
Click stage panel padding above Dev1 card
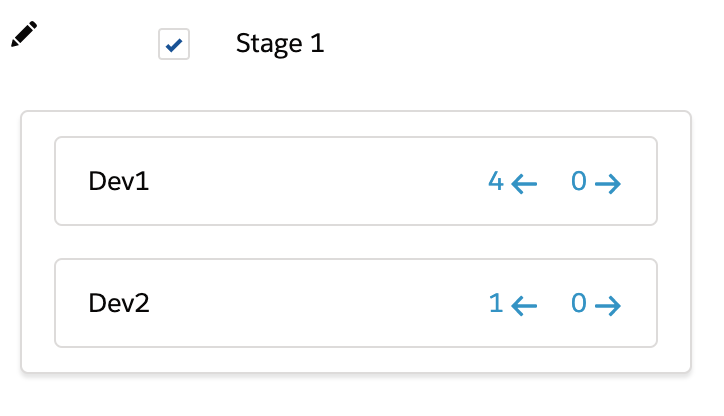[x=356, y=124]
